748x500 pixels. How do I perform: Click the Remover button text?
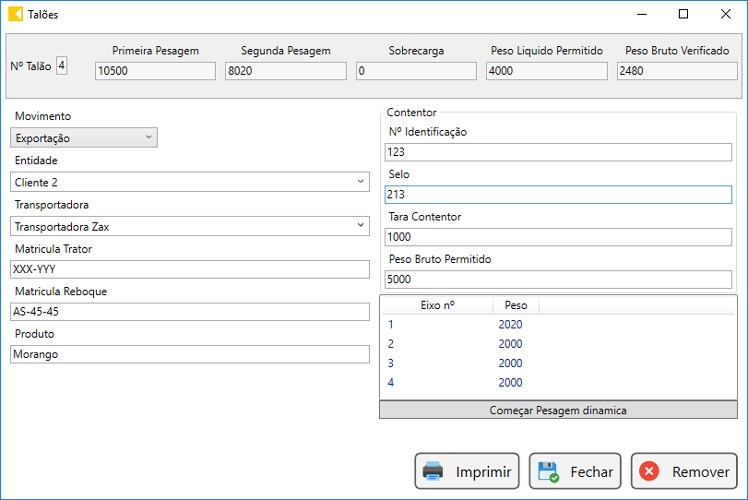pyautogui.click(x=700, y=472)
